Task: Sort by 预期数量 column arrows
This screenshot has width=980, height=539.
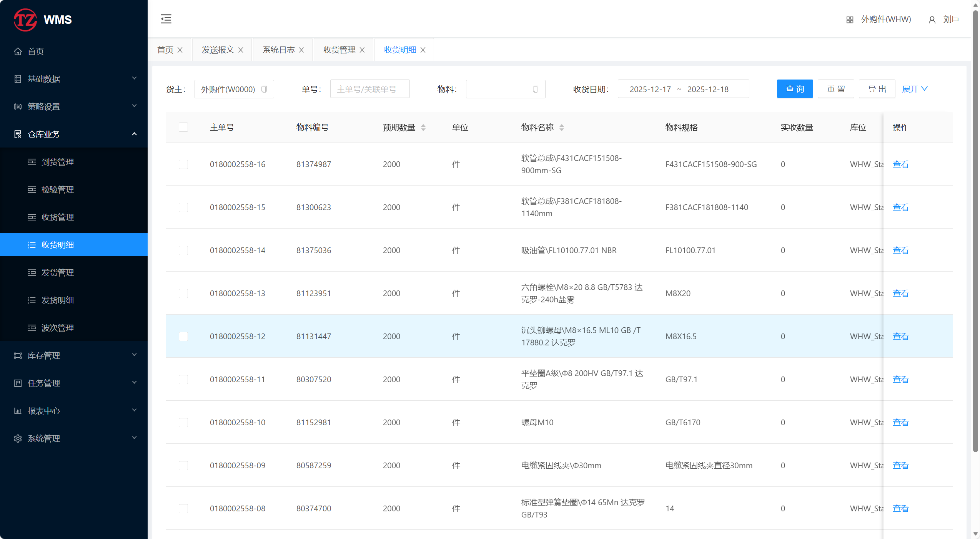Action: click(423, 128)
